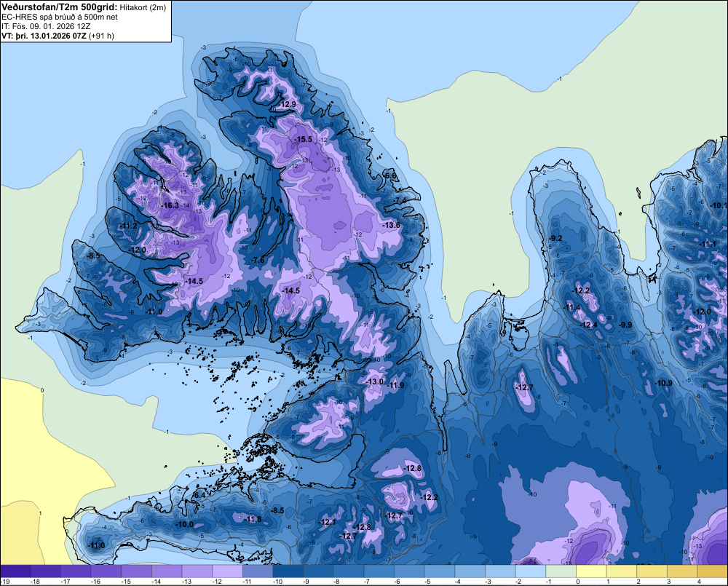728x586 pixels.
Task: Select the legend swatch between -8 and -7
Action: tap(349, 571)
